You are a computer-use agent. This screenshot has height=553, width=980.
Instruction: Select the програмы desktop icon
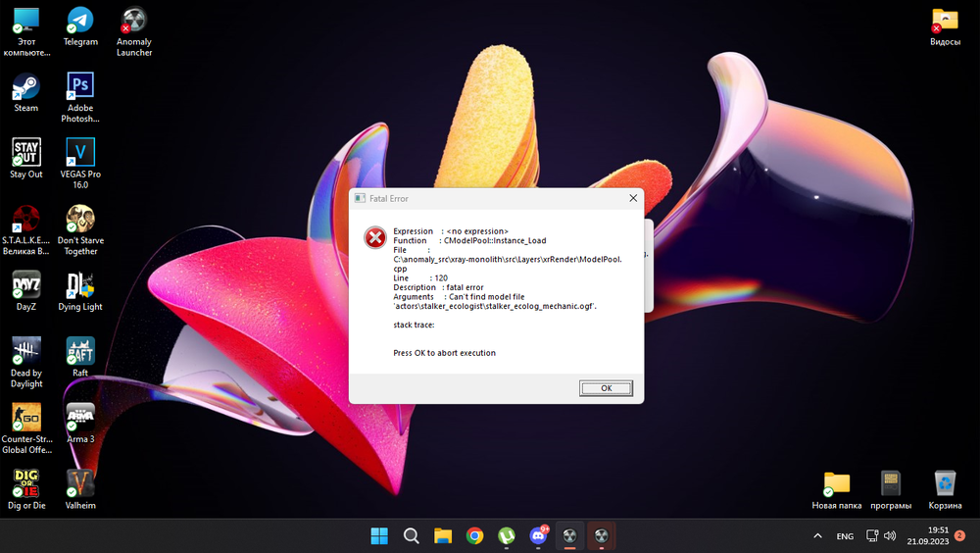tap(891, 490)
